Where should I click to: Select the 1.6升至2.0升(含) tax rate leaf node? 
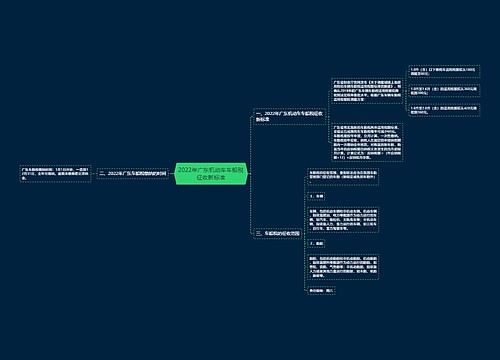pos(444,110)
